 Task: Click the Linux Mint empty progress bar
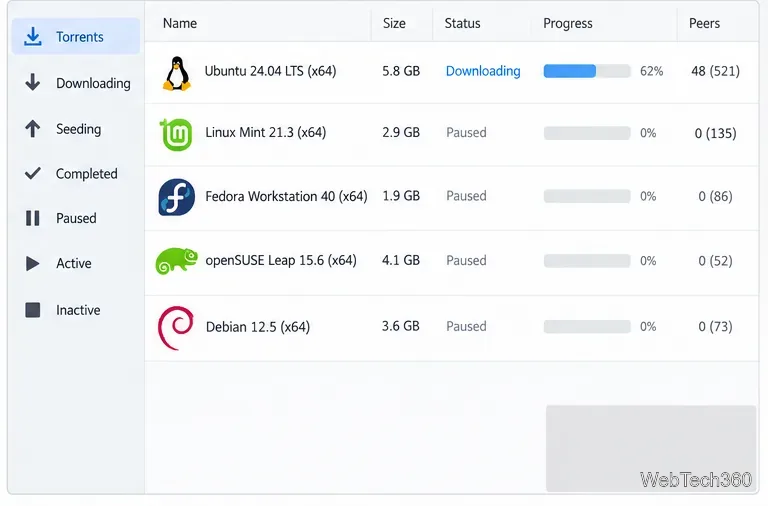pyautogui.click(x=587, y=133)
